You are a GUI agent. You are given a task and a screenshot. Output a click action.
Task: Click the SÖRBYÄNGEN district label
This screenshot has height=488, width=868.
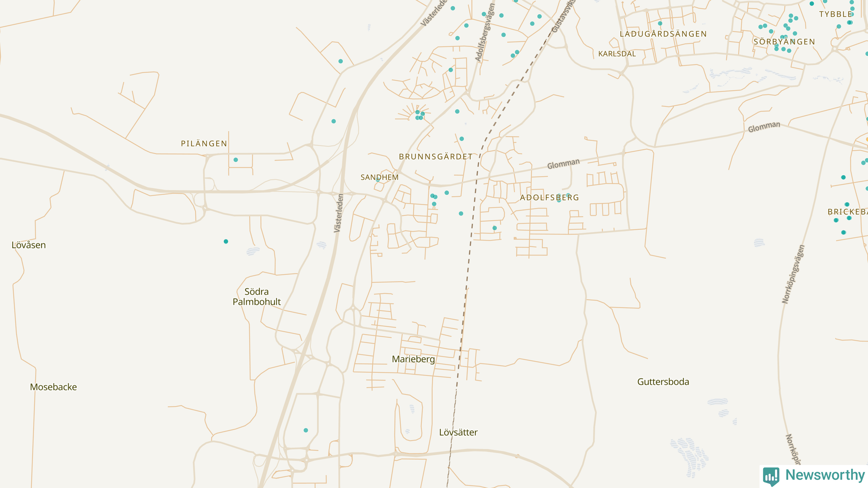click(784, 42)
